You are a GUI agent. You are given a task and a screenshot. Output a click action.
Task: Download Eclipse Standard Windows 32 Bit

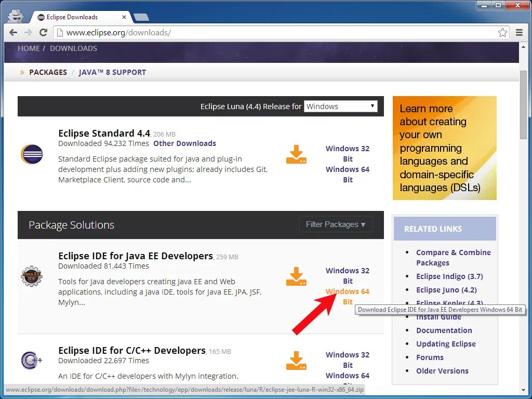point(348,154)
